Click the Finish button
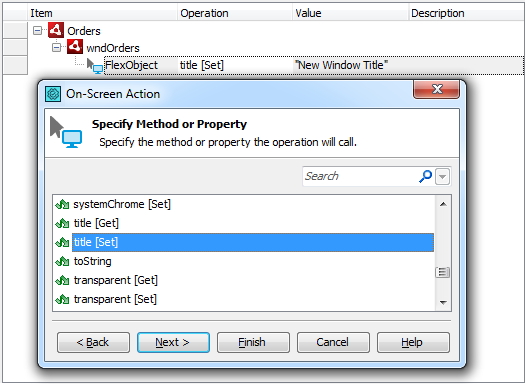This screenshot has height=384, width=527. click(x=253, y=342)
